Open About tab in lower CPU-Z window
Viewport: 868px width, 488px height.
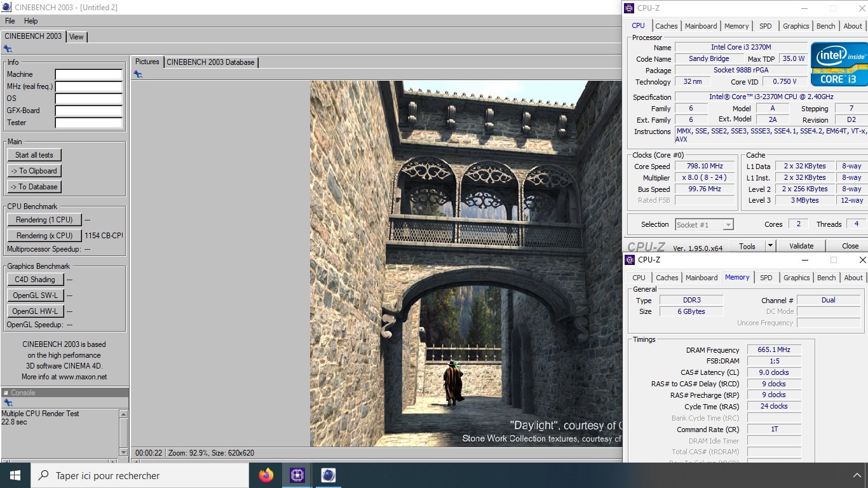853,278
